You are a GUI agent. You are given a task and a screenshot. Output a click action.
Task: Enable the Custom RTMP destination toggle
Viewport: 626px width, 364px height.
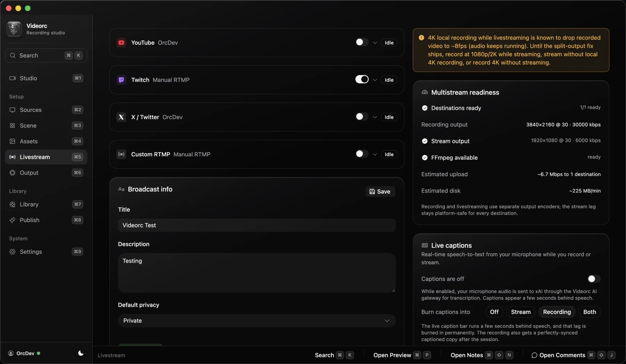(x=362, y=154)
